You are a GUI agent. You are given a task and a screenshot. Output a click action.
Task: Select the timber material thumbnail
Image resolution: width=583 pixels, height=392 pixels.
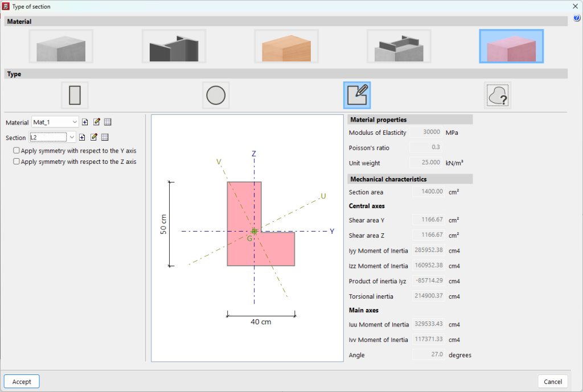point(286,46)
